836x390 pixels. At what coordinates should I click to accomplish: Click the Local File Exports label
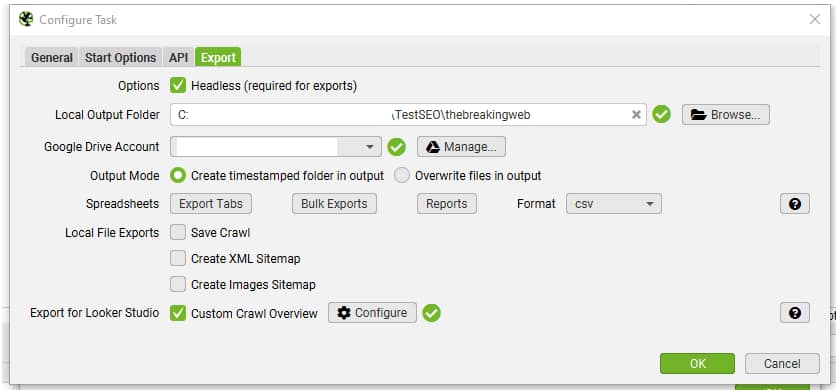tap(112, 233)
